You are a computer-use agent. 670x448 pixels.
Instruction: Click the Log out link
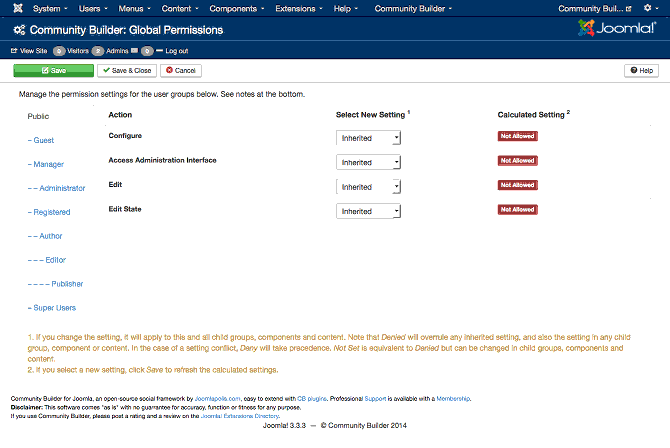click(176, 51)
